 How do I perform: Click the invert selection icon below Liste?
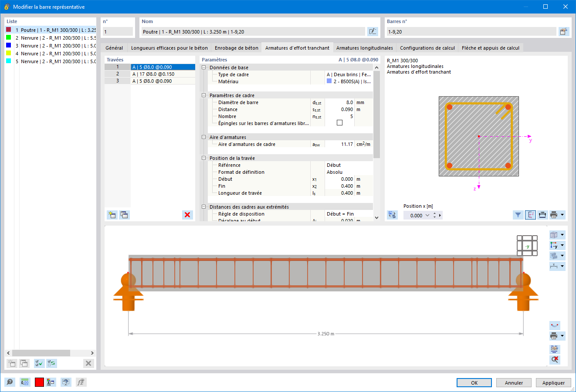pos(51,363)
